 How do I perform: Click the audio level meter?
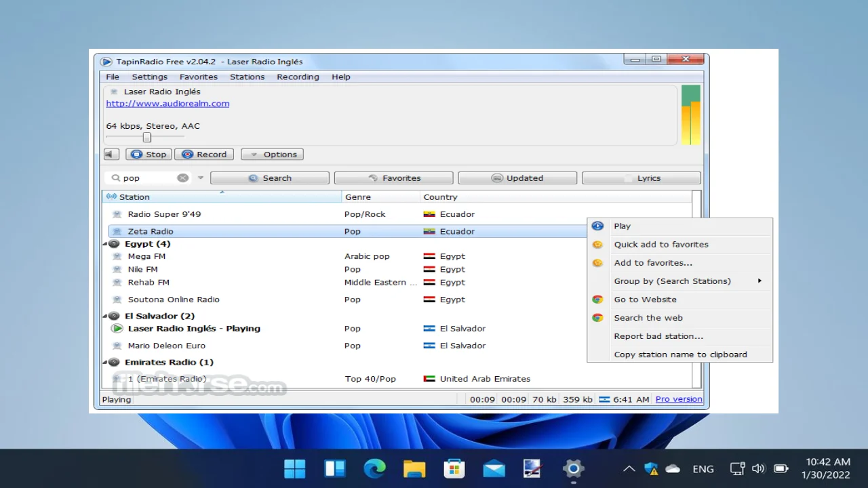click(690, 115)
